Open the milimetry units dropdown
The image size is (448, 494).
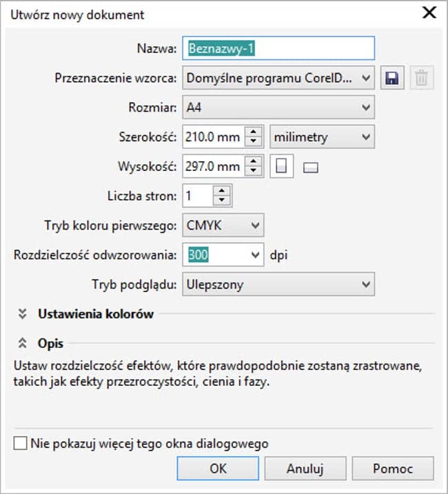coord(365,137)
